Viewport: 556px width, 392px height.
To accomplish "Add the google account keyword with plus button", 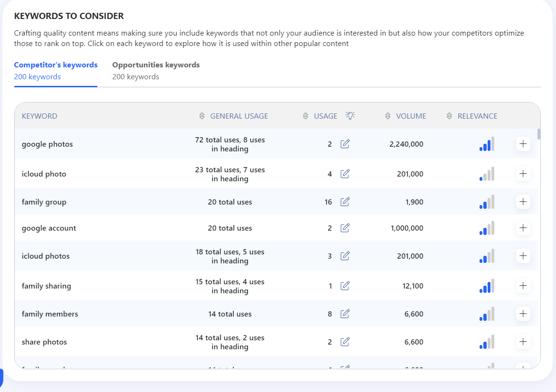I will click(x=523, y=227).
